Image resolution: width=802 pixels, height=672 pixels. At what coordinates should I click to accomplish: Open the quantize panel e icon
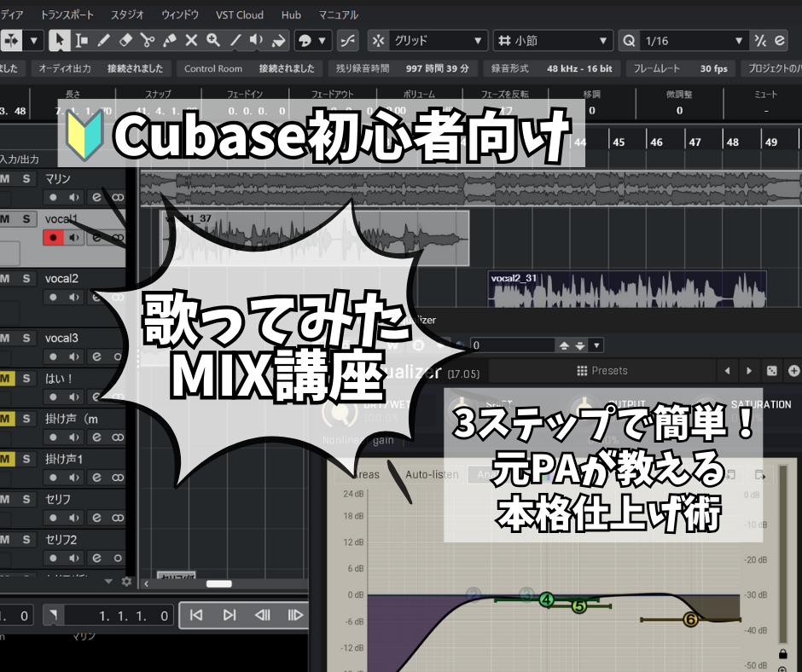point(780,40)
